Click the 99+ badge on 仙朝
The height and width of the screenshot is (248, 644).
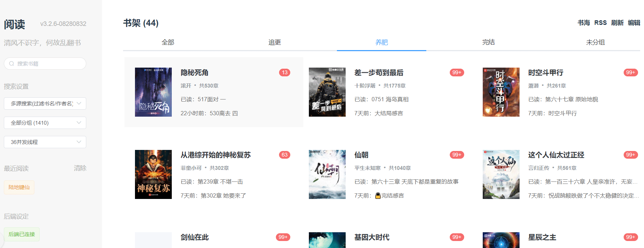(x=457, y=155)
